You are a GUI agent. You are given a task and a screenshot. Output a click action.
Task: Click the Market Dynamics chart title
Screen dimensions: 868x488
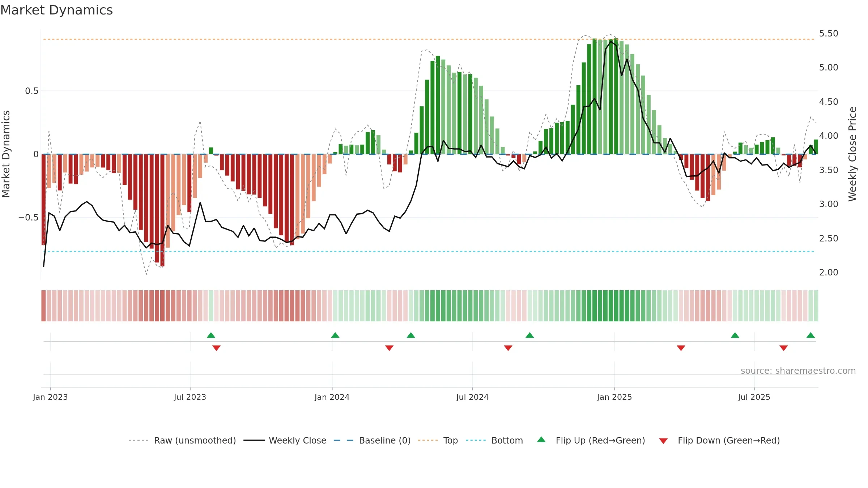[x=56, y=10]
